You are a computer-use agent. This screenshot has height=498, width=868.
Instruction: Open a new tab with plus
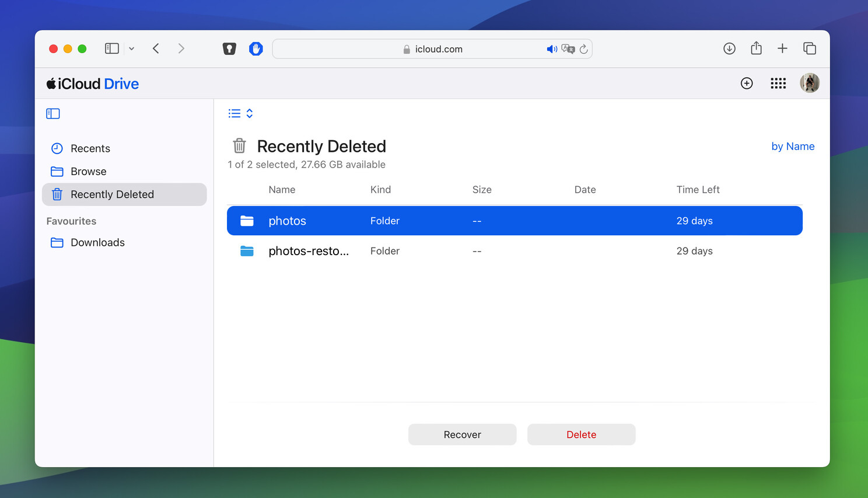(x=782, y=48)
